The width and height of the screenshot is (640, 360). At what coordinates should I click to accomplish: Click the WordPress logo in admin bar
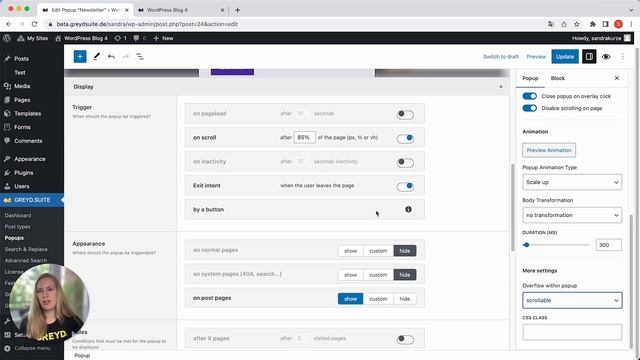point(7,38)
